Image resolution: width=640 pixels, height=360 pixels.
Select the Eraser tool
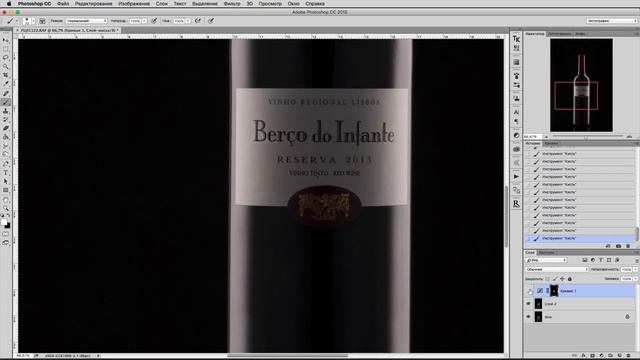coord(6,129)
